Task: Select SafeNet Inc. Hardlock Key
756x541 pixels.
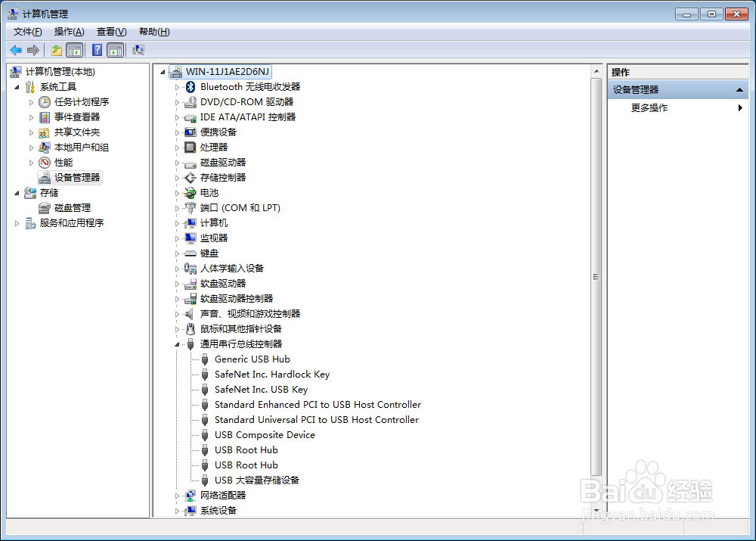Action: click(x=272, y=375)
